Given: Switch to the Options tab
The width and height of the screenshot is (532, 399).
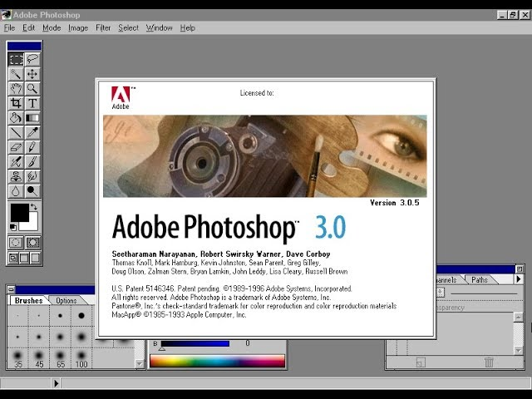Looking at the screenshot, I should 66,301.
